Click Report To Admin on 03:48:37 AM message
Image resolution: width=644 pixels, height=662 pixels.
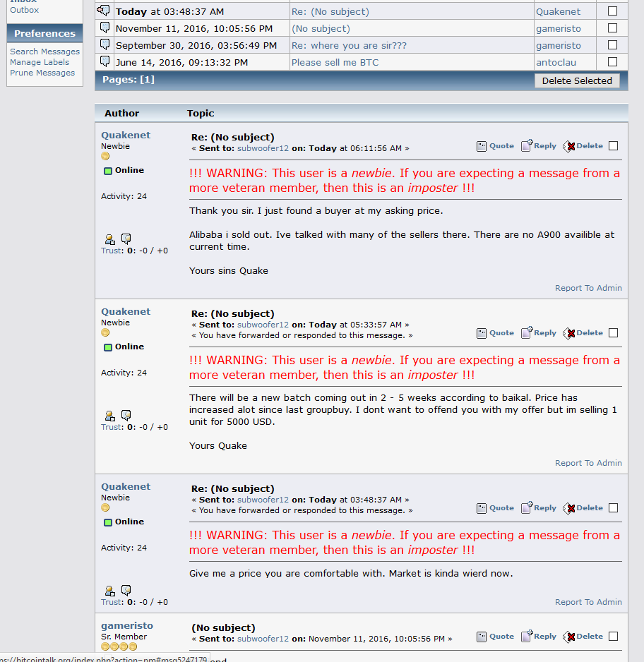pyautogui.click(x=588, y=602)
